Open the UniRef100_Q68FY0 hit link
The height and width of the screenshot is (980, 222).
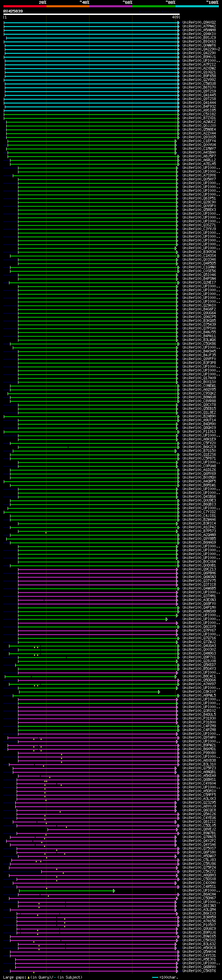point(199,604)
